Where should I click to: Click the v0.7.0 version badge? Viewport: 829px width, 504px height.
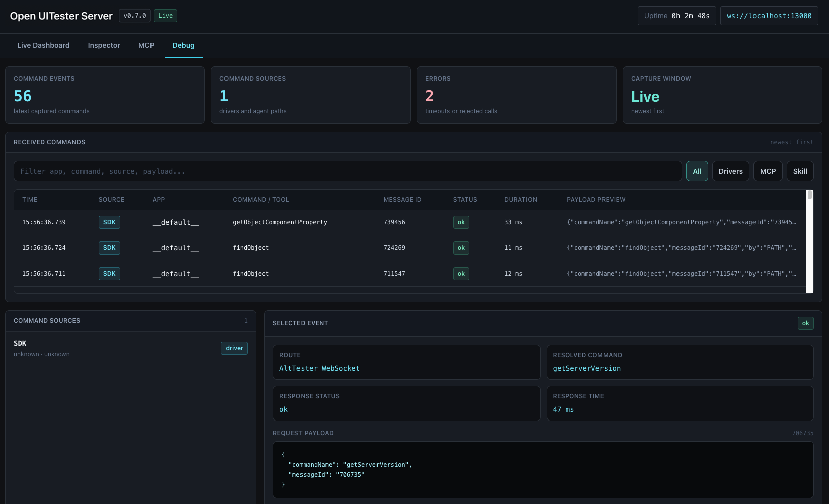(135, 16)
